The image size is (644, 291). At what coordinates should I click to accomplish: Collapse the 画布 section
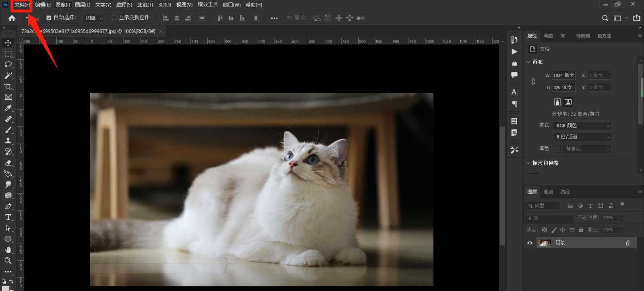click(528, 62)
